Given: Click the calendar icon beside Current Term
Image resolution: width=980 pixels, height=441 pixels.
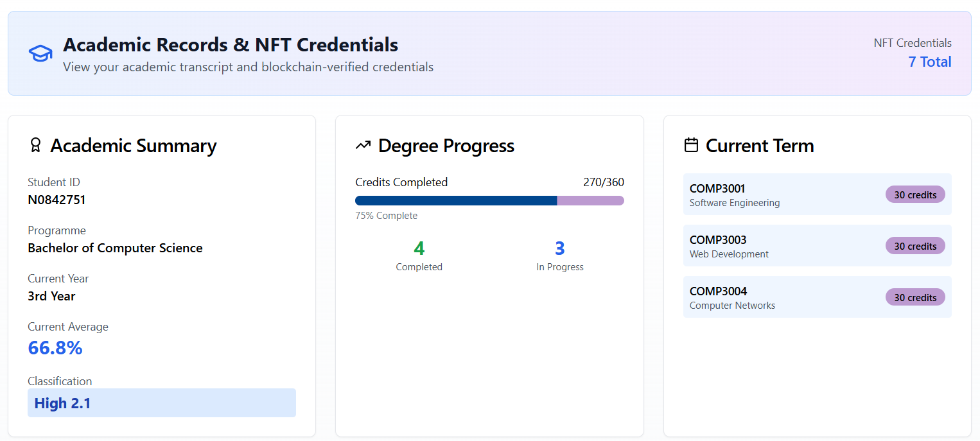Looking at the screenshot, I should click(x=691, y=146).
